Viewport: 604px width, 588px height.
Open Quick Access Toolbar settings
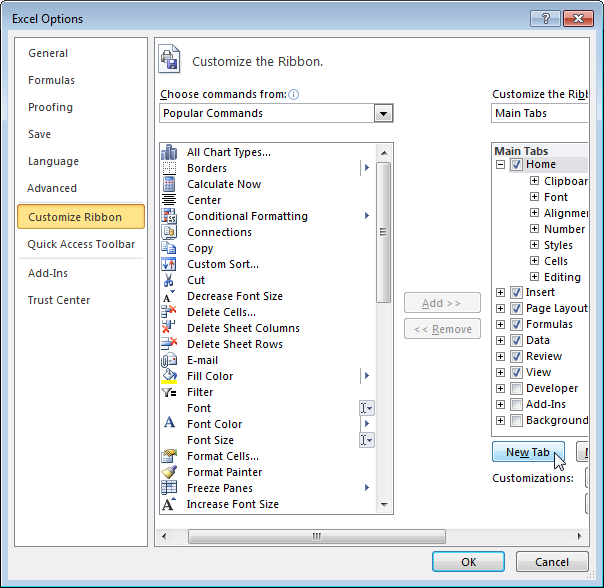pos(81,244)
